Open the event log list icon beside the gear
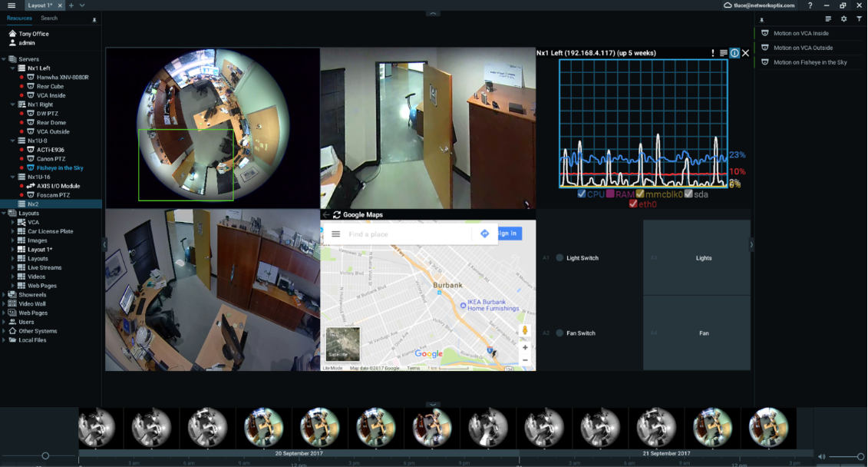The width and height of the screenshot is (868, 467). click(x=828, y=19)
